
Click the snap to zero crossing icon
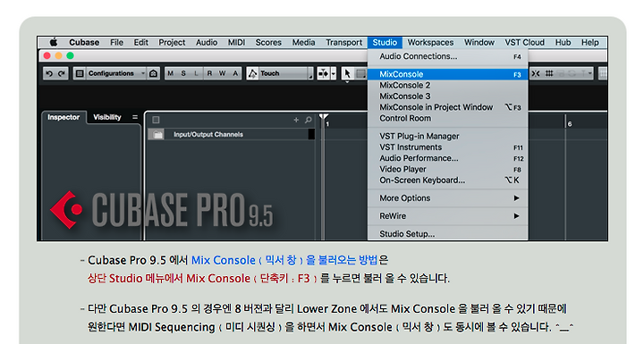pyautogui.click(x=536, y=73)
